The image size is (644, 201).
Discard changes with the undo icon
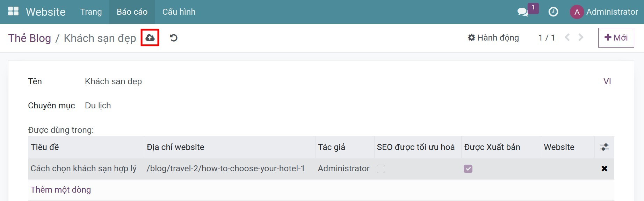174,38
